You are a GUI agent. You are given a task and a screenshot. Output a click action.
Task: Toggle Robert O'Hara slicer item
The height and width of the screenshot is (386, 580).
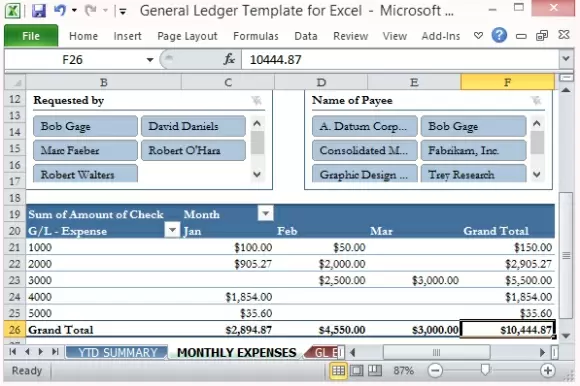pos(193,150)
